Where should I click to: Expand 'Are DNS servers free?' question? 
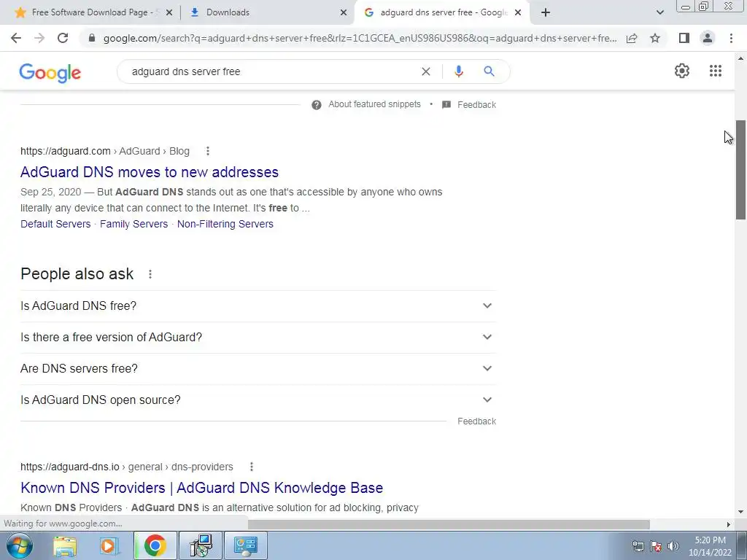[x=258, y=369]
